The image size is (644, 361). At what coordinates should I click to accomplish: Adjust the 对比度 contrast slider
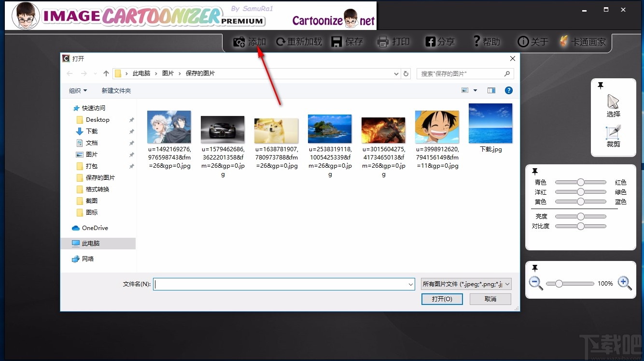point(580,226)
